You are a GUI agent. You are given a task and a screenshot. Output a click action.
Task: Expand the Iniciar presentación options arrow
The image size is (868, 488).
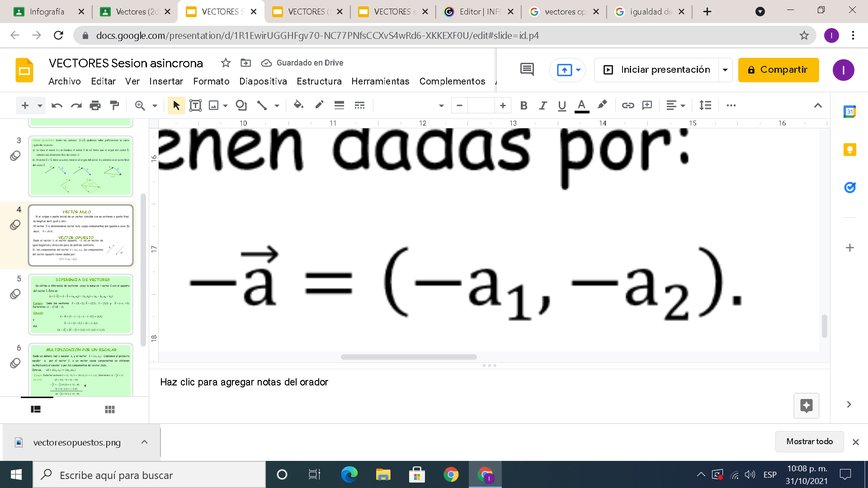(725, 70)
